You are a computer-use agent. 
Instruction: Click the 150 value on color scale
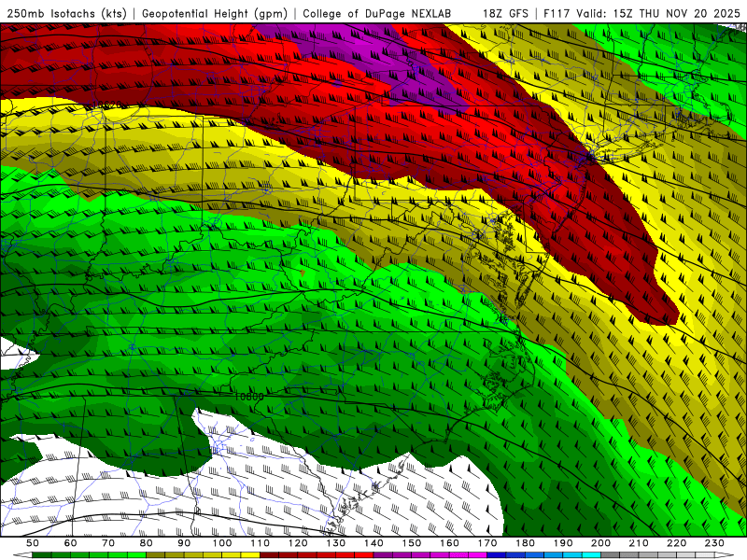click(x=412, y=543)
